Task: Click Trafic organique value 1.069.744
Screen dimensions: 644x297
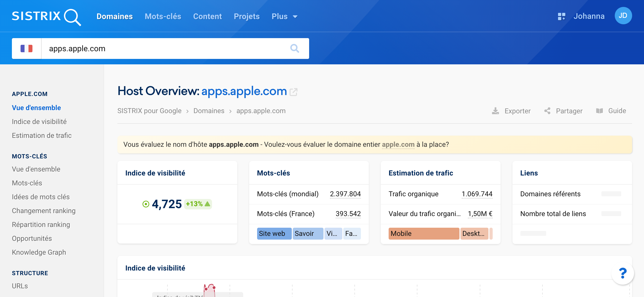Action: (477, 194)
